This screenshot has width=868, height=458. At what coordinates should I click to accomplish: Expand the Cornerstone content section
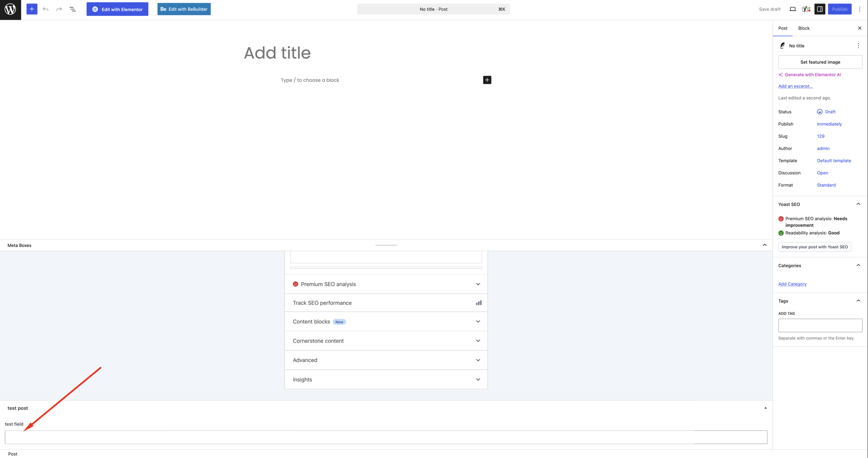[386, 341]
